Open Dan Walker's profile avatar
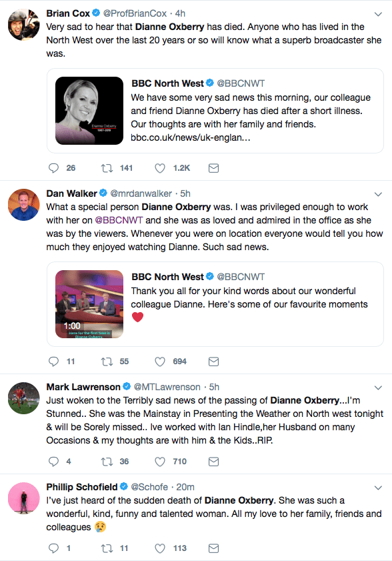Image resolution: width=392 pixels, height=561 pixels. click(24, 205)
